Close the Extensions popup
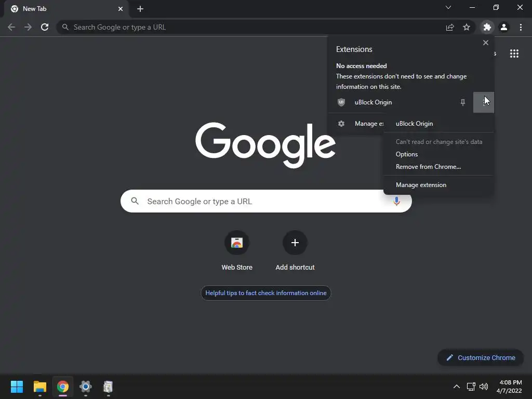 pyautogui.click(x=486, y=43)
